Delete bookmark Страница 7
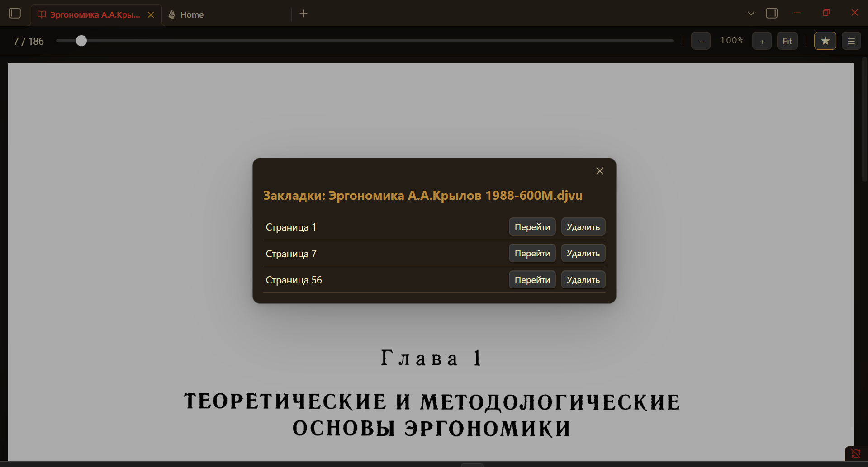 point(583,253)
